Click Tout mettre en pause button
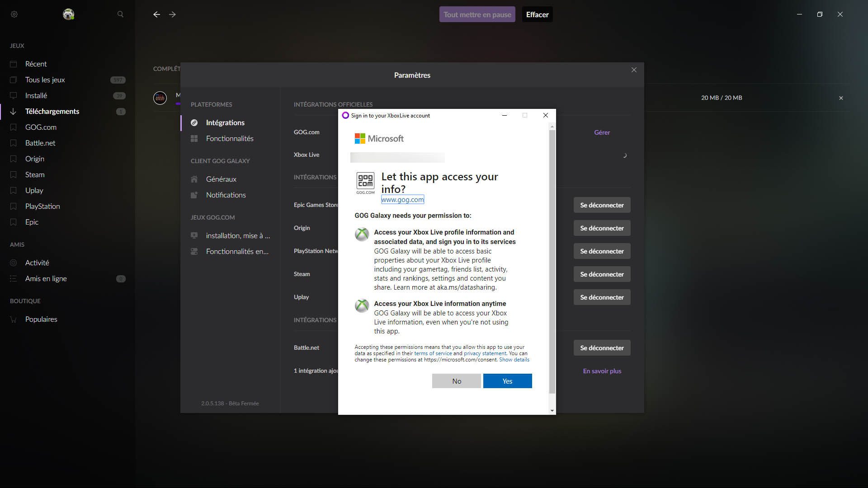 tap(477, 14)
